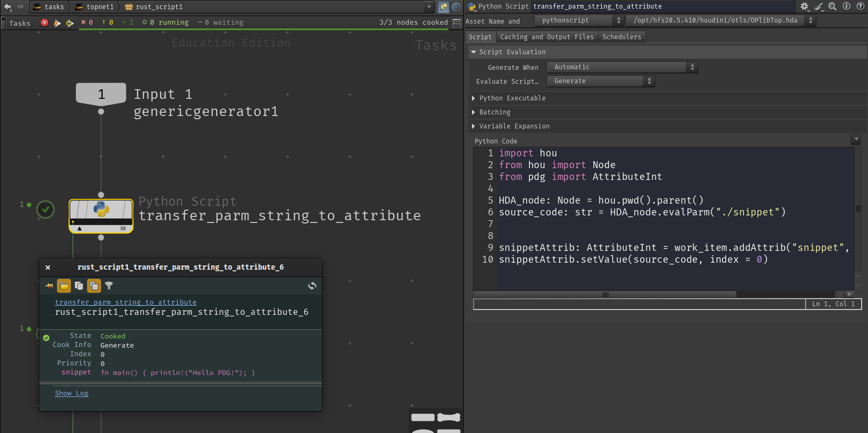Click code line 6 source_code evalParm
Image resolution: width=868 pixels, height=433 pixels.
pos(642,212)
